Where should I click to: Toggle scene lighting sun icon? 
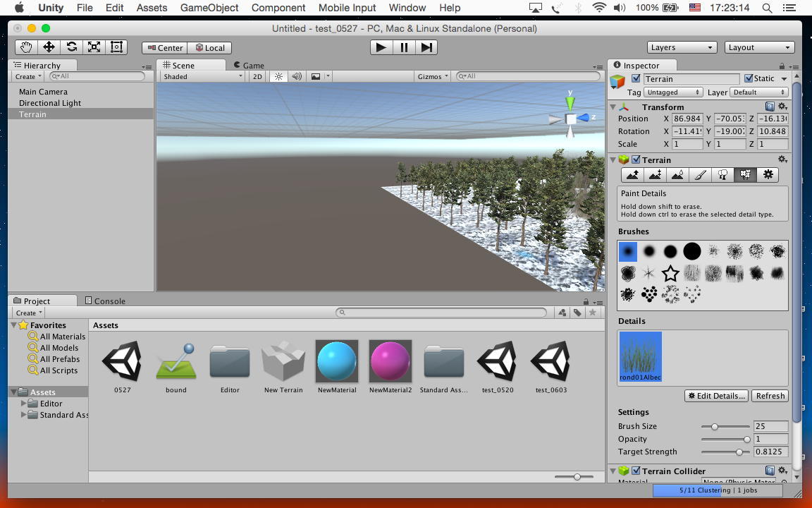pyautogui.click(x=278, y=76)
